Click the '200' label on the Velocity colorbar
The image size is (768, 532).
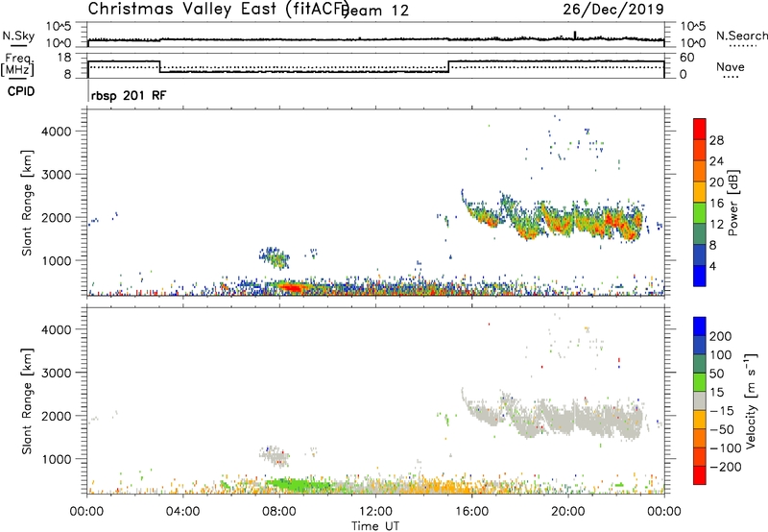point(721,336)
